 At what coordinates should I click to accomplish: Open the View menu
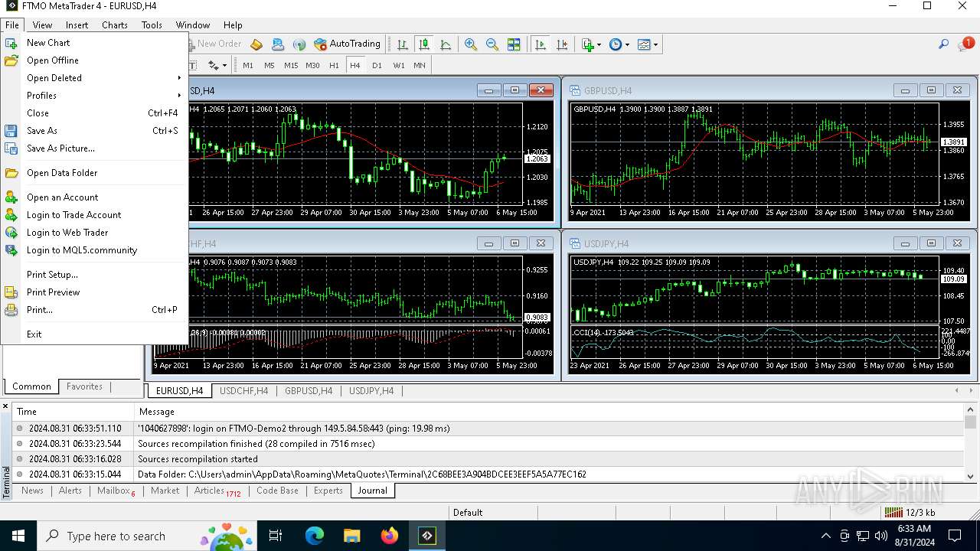point(42,24)
